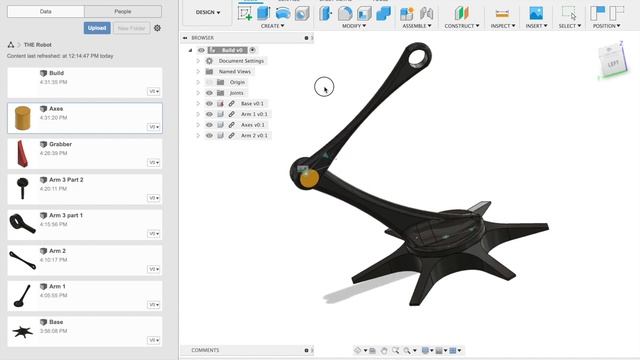Activate the Build v0 radio button
The height and width of the screenshot is (360, 640).
[x=253, y=50]
